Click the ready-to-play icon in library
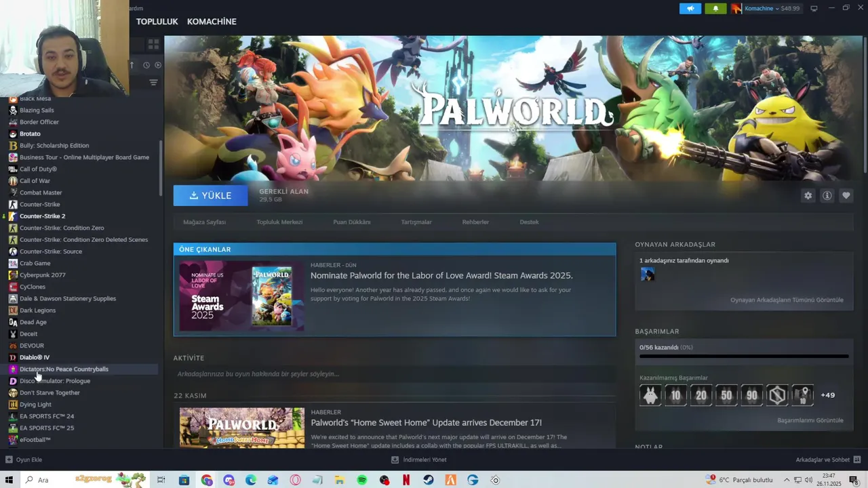The height and width of the screenshot is (488, 868). pyautogui.click(x=158, y=65)
